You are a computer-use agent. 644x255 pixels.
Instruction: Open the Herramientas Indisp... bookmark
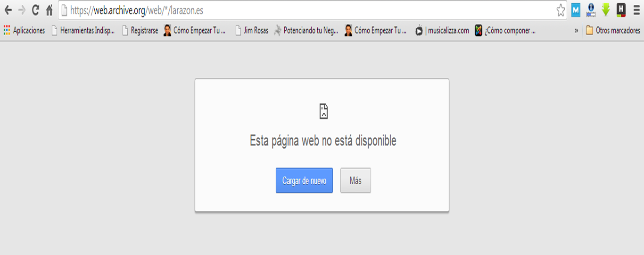[x=83, y=31]
